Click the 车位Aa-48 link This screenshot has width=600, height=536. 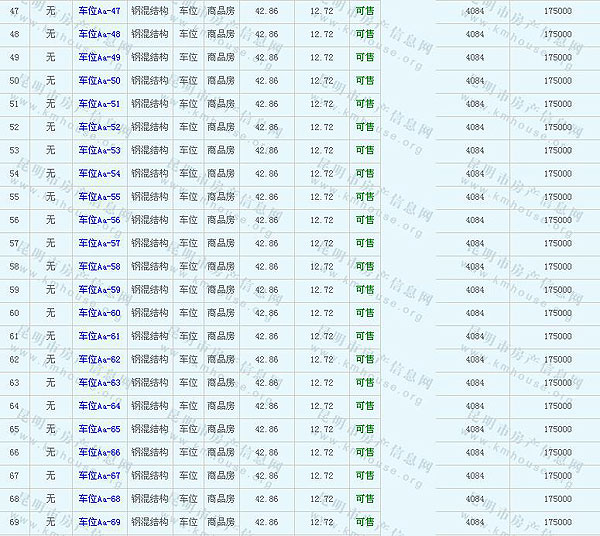pyautogui.click(x=99, y=34)
